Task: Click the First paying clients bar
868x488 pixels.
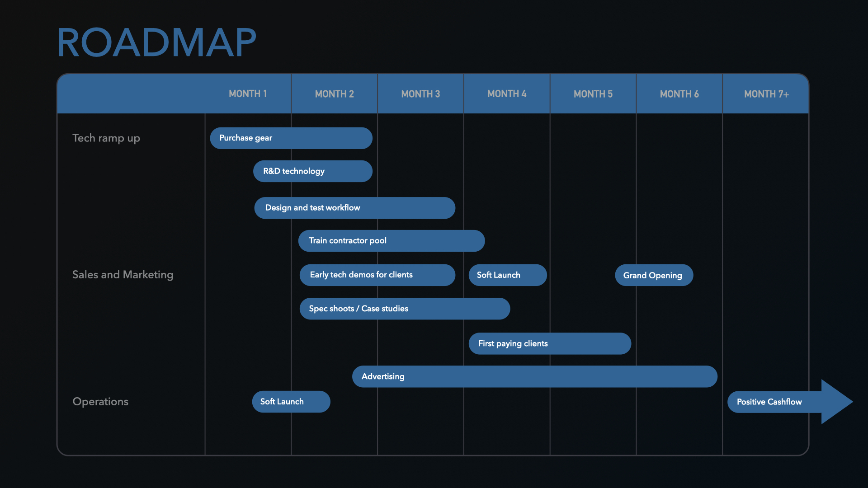Action: click(549, 343)
